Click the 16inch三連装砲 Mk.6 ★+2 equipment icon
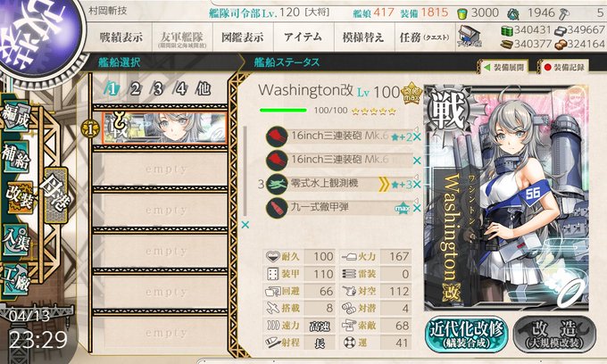 point(277,136)
